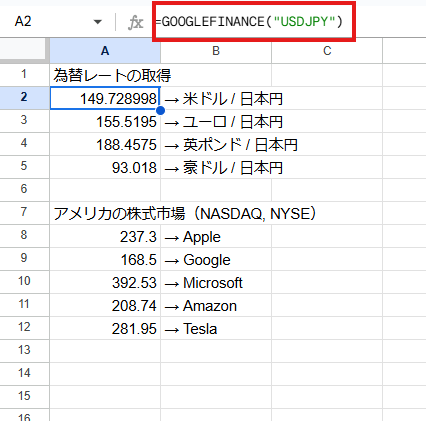
Task: Click the Microsoft label cell
Action: pos(216,282)
